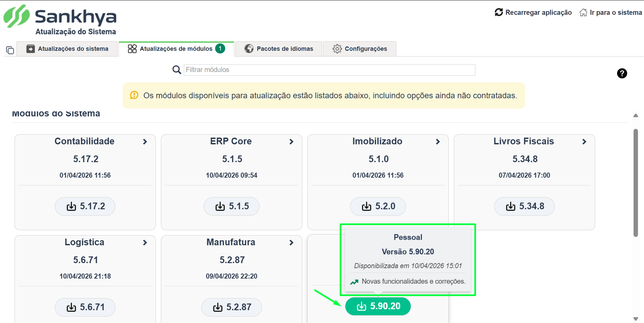Click the Sankhya logo

tap(60, 16)
